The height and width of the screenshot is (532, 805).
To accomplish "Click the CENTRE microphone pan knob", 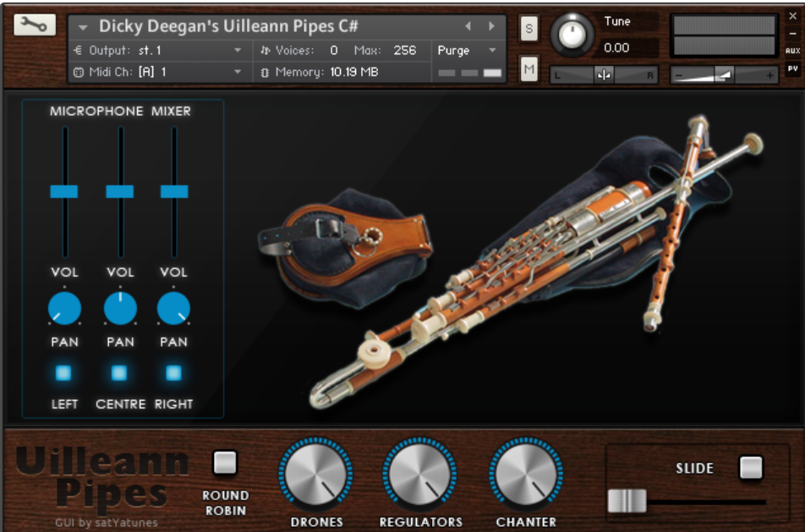I will pos(120,308).
